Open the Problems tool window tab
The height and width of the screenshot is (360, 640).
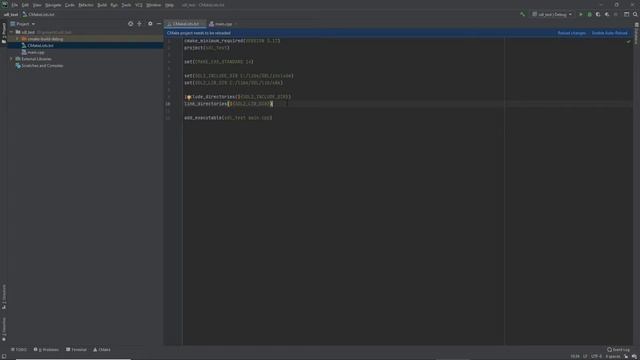click(x=46, y=350)
